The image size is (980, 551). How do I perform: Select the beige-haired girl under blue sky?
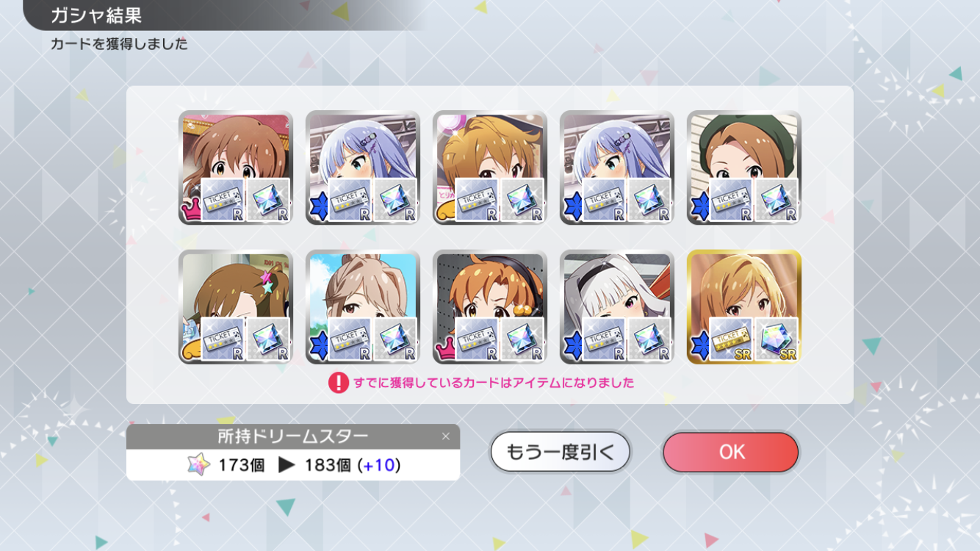tap(362, 306)
